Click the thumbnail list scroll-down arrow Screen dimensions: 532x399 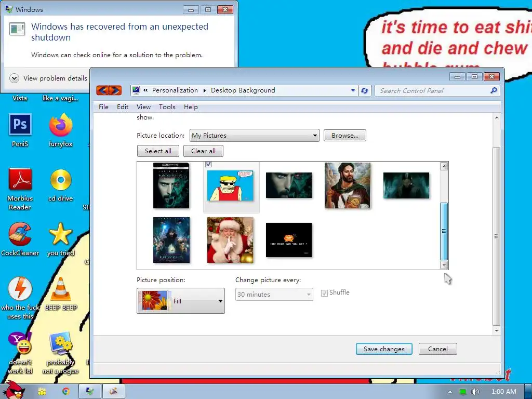(x=444, y=265)
